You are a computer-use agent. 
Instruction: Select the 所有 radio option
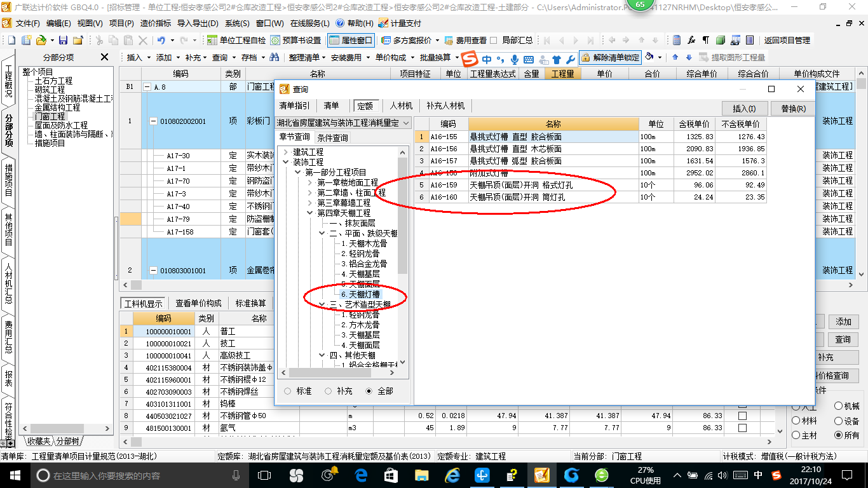839,435
